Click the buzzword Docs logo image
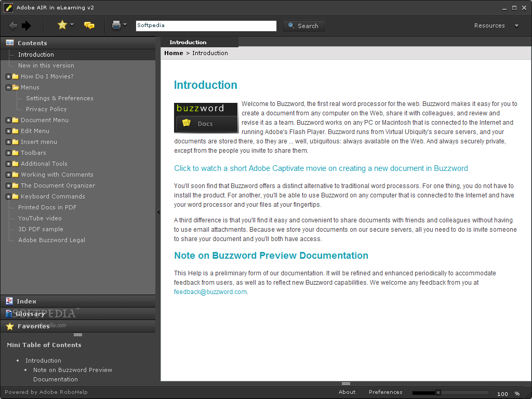The width and height of the screenshot is (532, 399). click(206, 118)
